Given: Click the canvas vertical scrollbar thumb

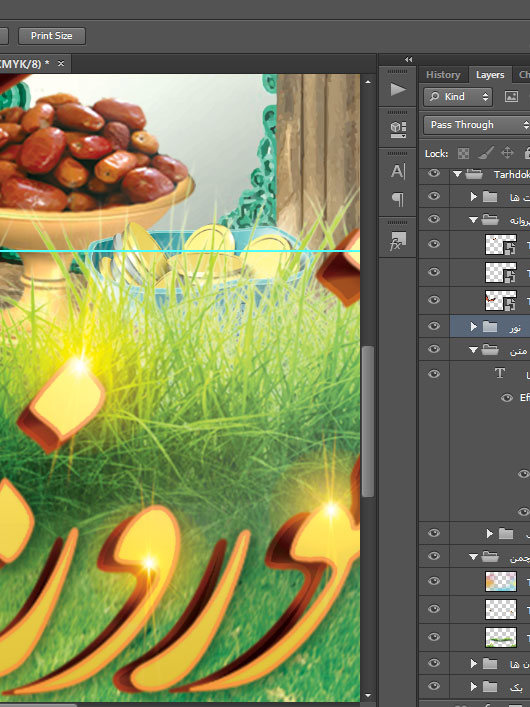Looking at the screenshot, I should (x=368, y=421).
